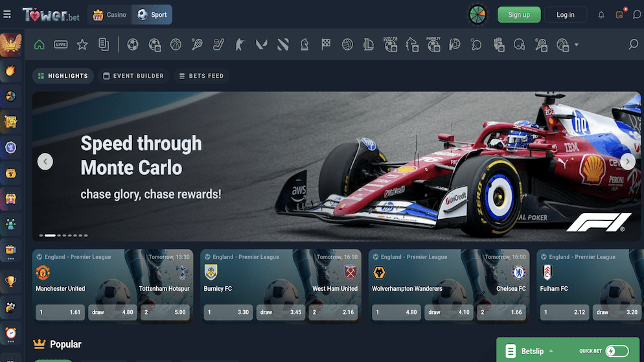Select the Volta football icon
Image resolution: width=644 pixels, height=362 pixels.
[x=390, y=44]
